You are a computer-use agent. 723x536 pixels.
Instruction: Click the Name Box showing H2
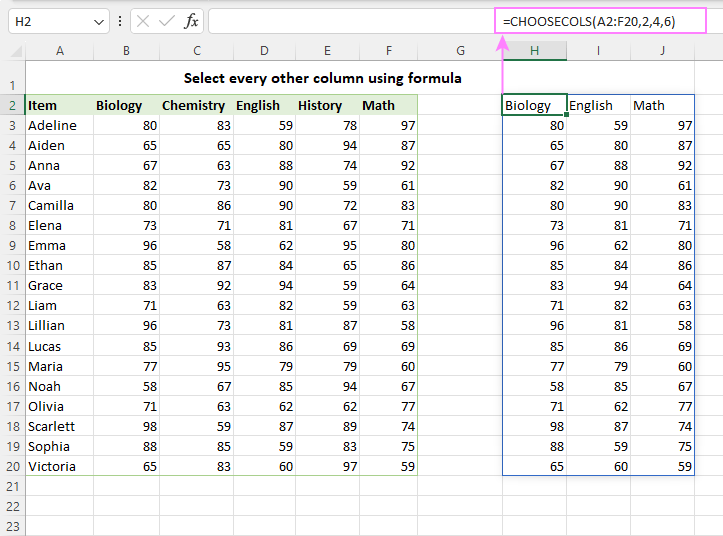(59, 21)
